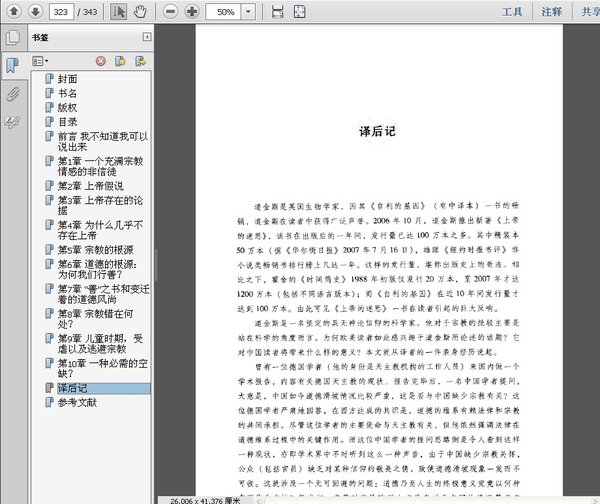Viewport: 600px width, 504px height.
Task: Go to previous page with up arrow
Action: tap(14, 11)
